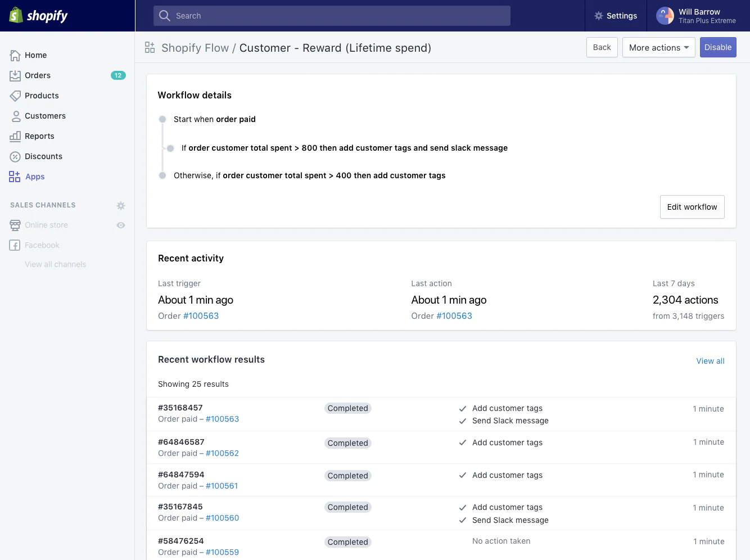This screenshot has width=750, height=560.
Task: Click total spent > 400 condition
Action: (x=310, y=175)
